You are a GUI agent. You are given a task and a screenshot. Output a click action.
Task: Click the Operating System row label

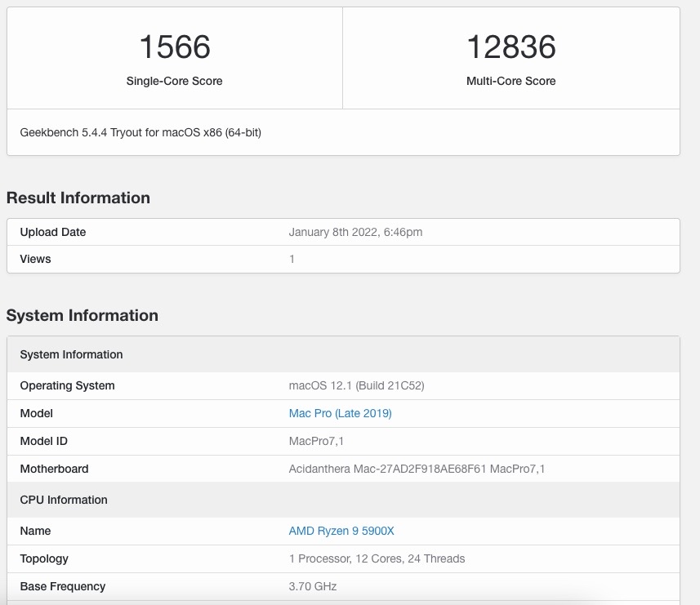67,385
